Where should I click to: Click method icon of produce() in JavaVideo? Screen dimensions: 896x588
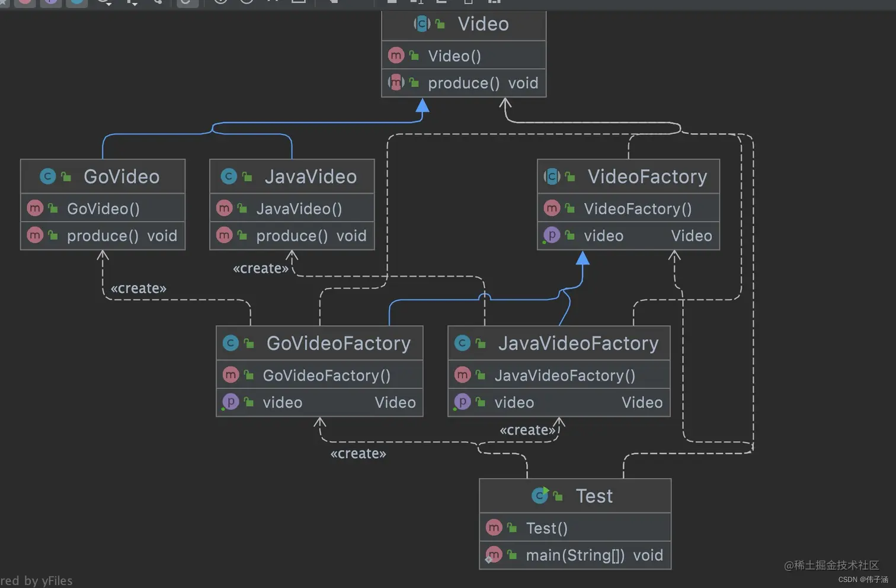pos(224,235)
